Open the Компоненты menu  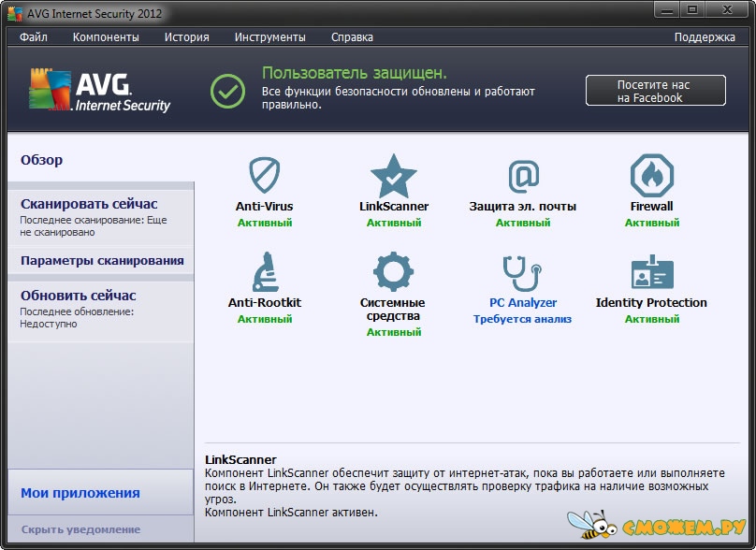click(x=106, y=37)
